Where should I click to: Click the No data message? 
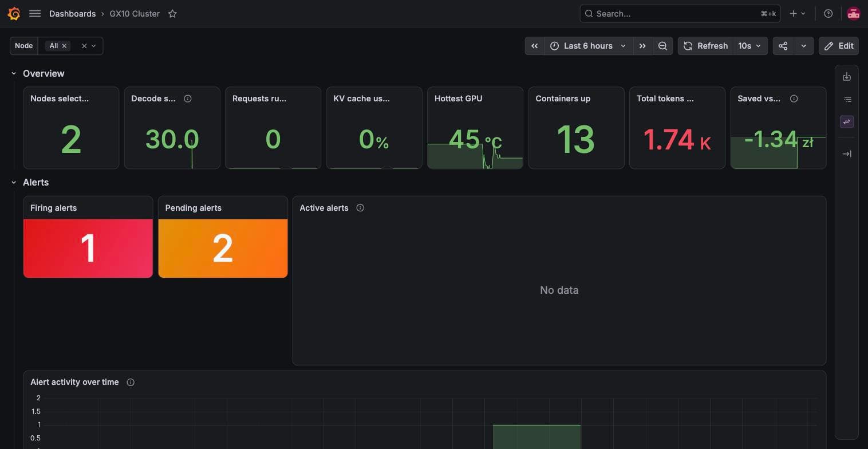pyautogui.click(x=559, y=290)
